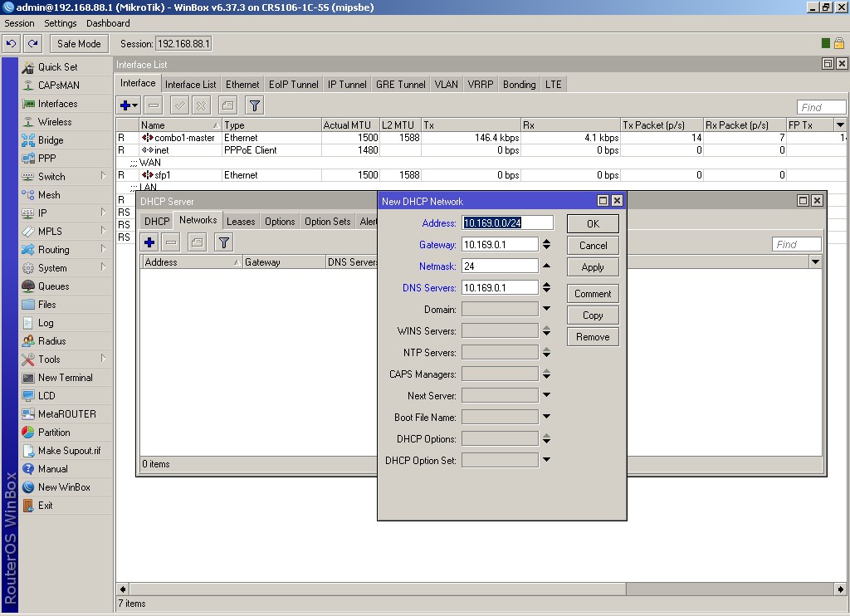This screenshot has width=850, height=616.
Task: Switch to the Leases tab
Action: click(241, 222)
